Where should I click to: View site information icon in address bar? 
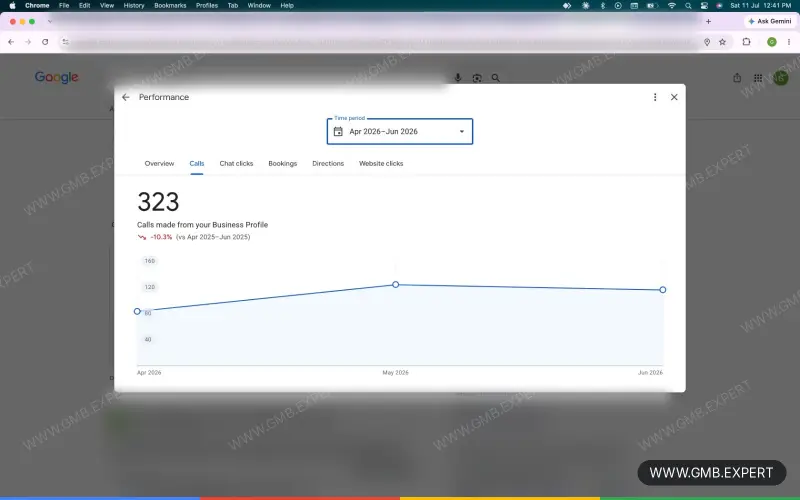tap(65, 42)
